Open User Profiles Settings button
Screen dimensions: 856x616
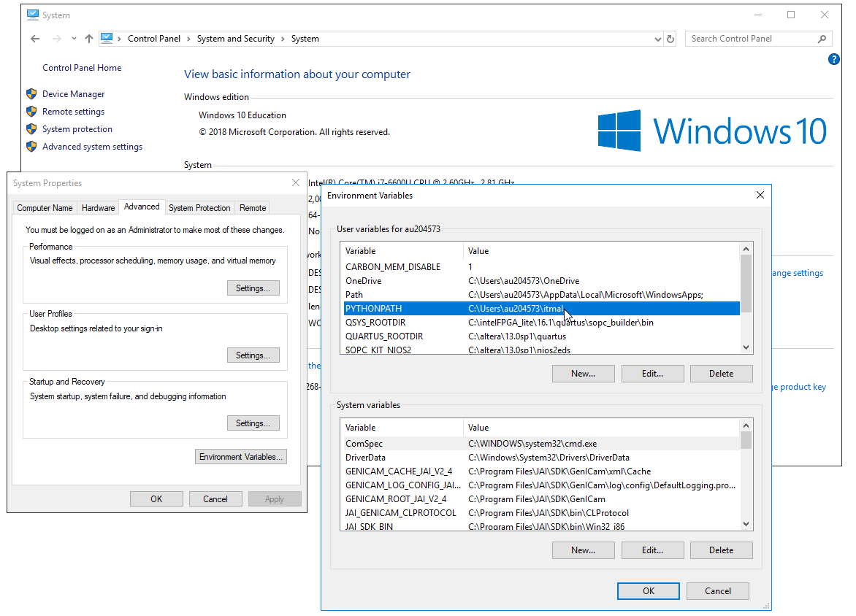253,355
